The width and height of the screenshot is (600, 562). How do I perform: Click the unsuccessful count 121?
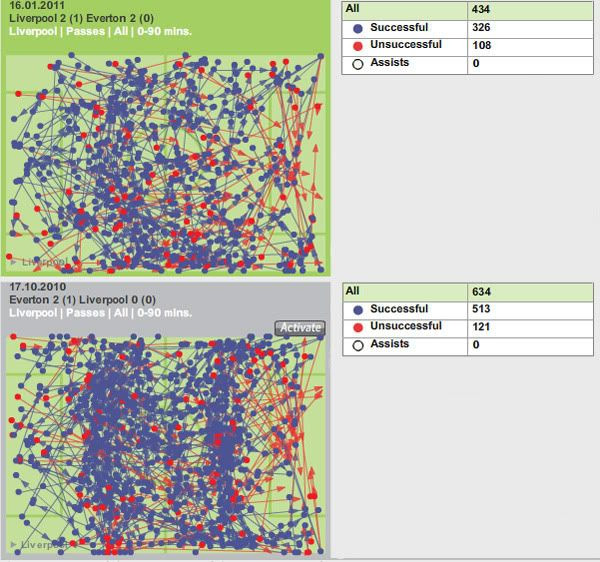[481, 327]
